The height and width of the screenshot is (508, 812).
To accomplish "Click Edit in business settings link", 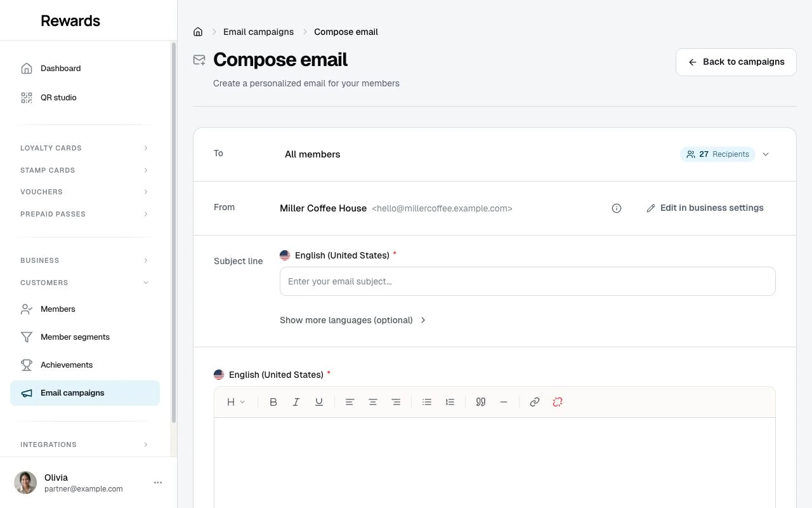I will pos(705,208).
